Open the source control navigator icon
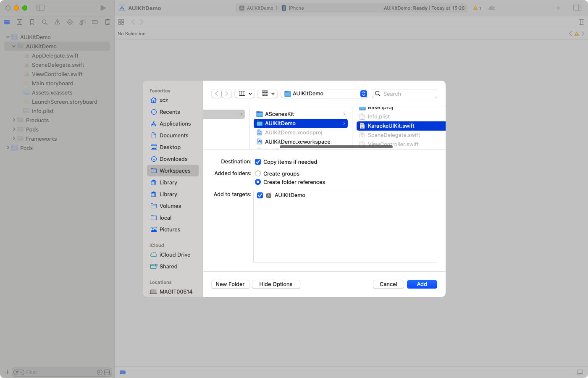Image resolution: width=588 pixels, height=378 pixels. (x=19, y=22)
